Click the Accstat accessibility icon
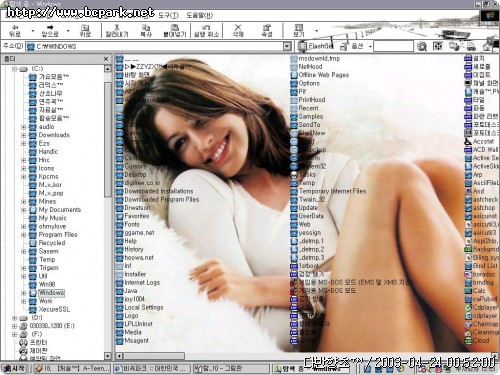The width and height of the screenshot is (500, 375). (x=468, y=141)
